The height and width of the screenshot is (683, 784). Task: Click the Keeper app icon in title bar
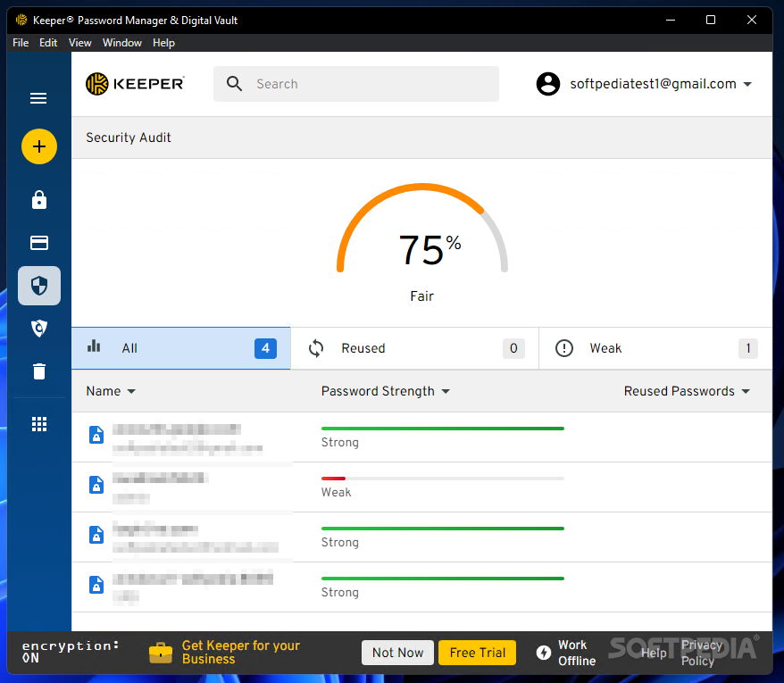coord(21,20)
